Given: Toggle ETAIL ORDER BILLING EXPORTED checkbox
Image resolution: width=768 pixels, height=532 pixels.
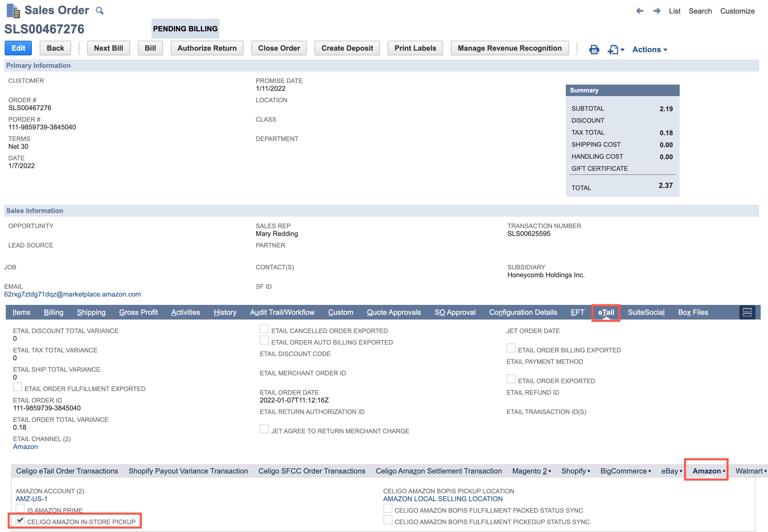Looking at the screenshot, I should (511, 348).
